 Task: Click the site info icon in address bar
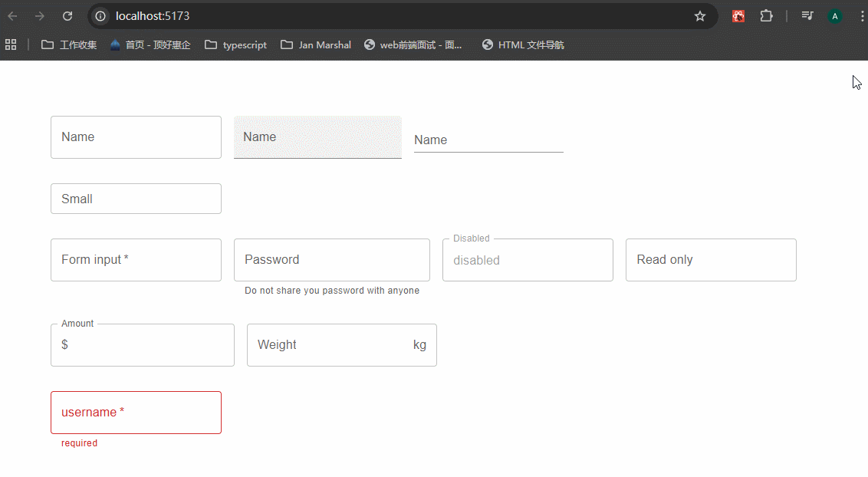100,16
